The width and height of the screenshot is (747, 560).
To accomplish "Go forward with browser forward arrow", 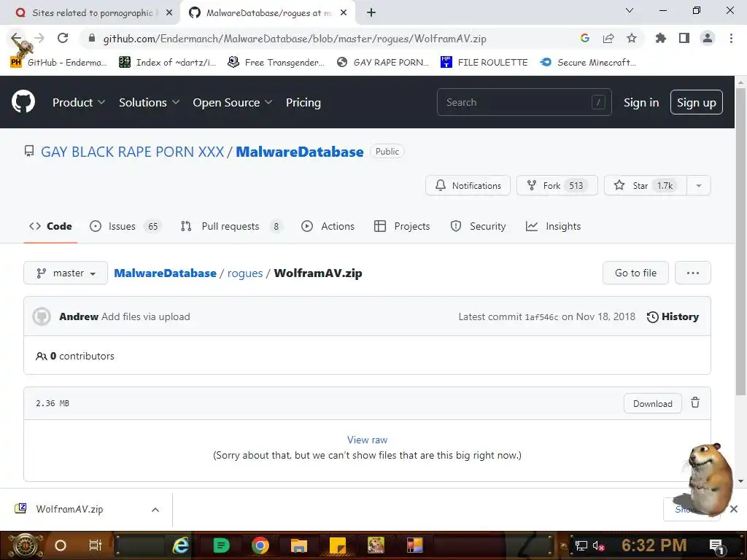I will pos(40,38).
